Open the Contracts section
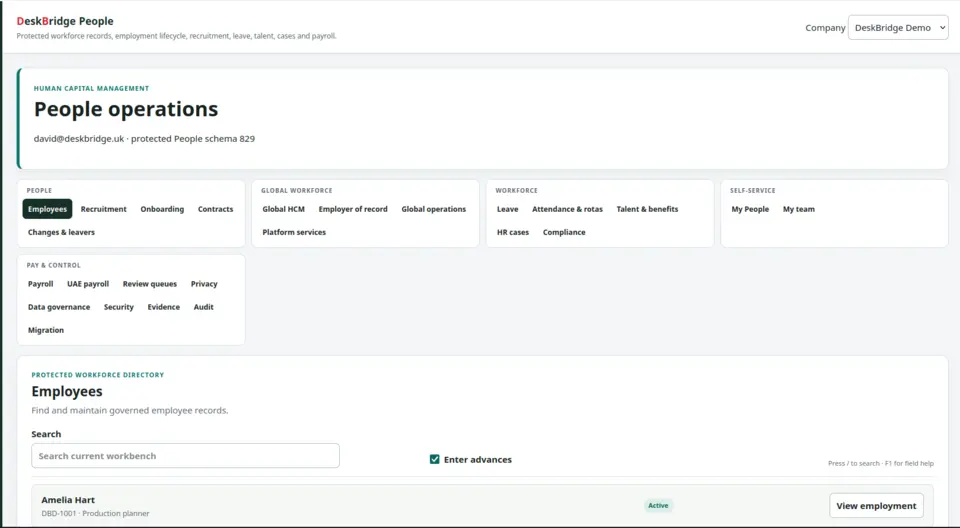The width and height of the screenshot is (960, 528). point(216,209)
